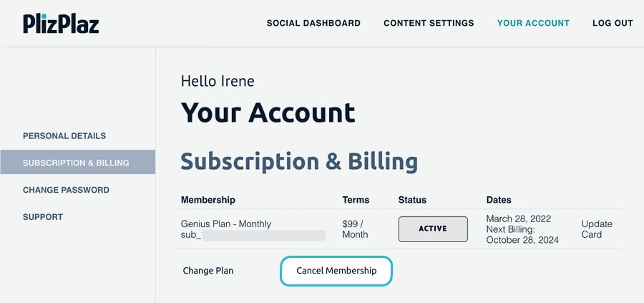Viewport: 644px width, 303px height.
Task: Click the redacted subscription ID field
Action: [263, 235]
